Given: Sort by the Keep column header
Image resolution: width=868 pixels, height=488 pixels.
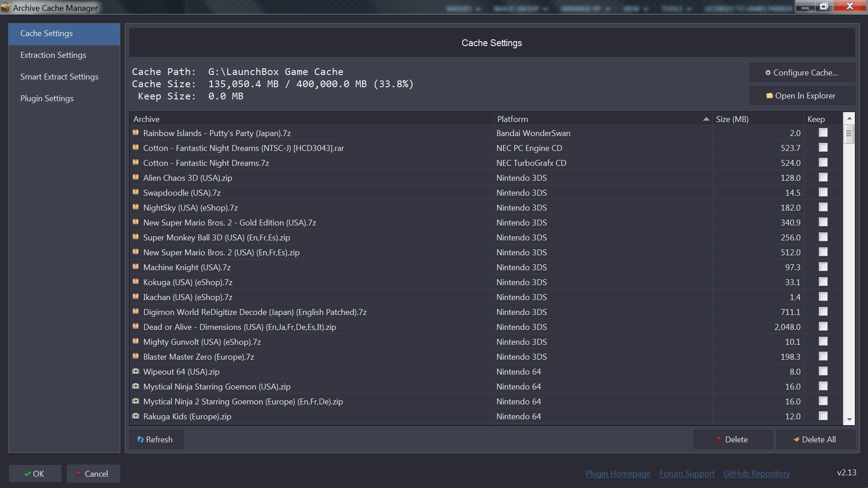Looking at the screenshot, I should tap(824, 119).
